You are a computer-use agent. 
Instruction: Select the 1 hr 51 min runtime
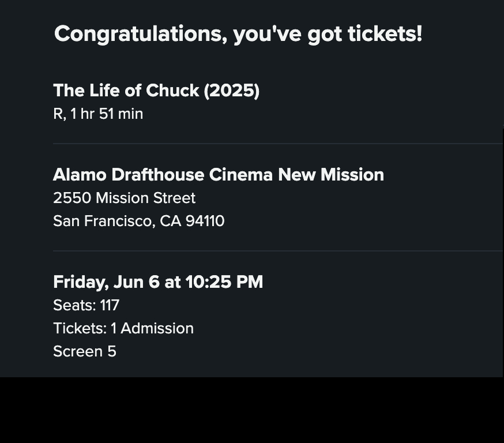(107, 114)
